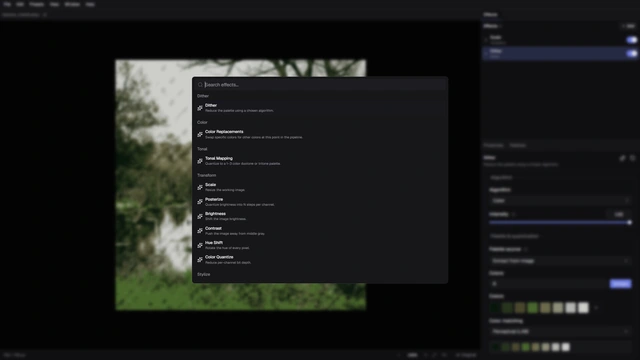Screen dimensions: 640x360
Task: Disable the Scale effect toggle
Action: pyautogui.click(x=631, y=40)
